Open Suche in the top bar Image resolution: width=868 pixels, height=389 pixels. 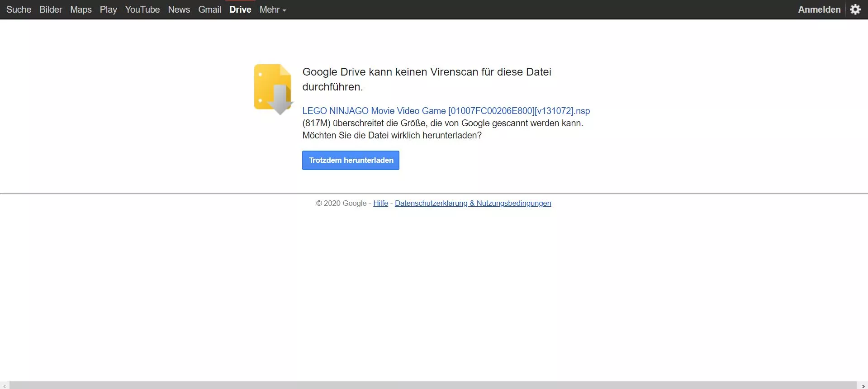point(19,9)
